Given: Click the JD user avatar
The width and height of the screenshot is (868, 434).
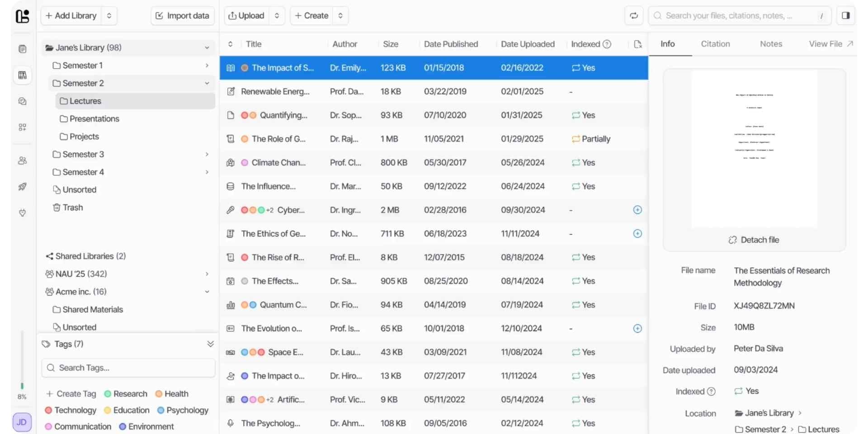Looking at the screenshot, I should point(22,422).
